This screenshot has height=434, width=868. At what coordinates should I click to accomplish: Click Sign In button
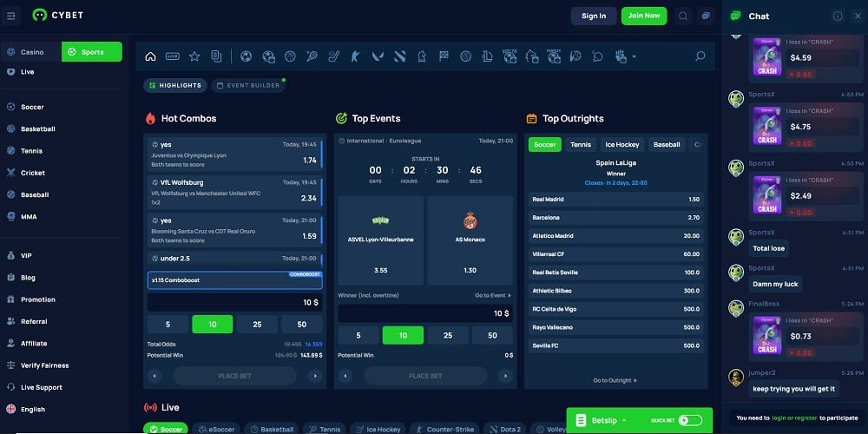click(x=594, y=16)
